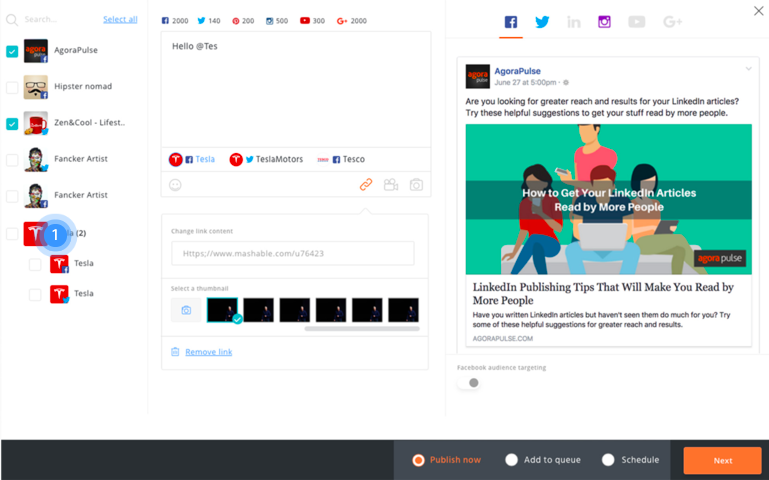Open the post preview options chevron
The height and width of the screenshot is (480, 769).
[748, 69]
